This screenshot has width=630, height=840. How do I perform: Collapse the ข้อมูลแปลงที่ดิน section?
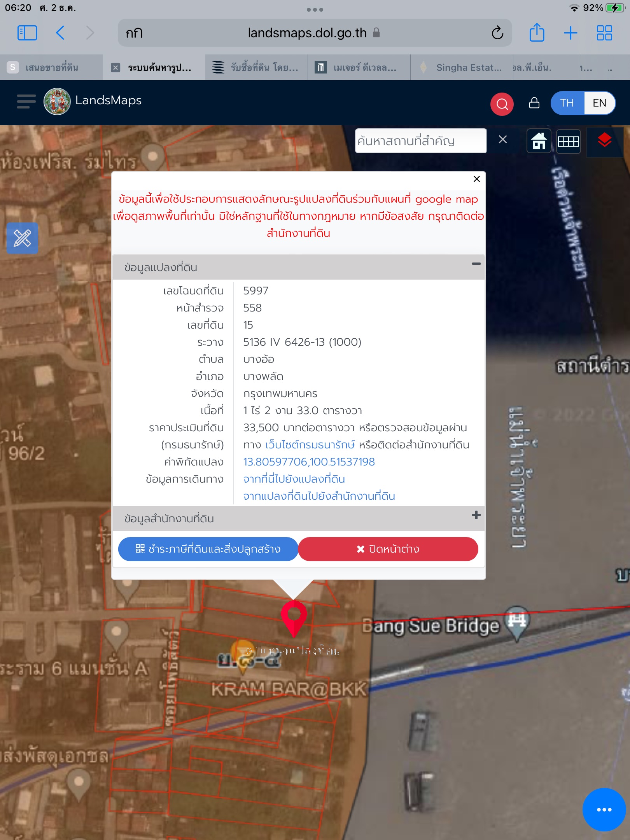coord(476,264)
